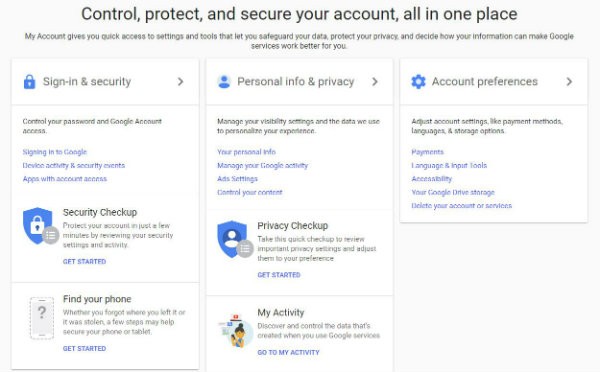Open Delete your account or services link
This screenshot has width=600, height=372.
click(x=461, y=206)
